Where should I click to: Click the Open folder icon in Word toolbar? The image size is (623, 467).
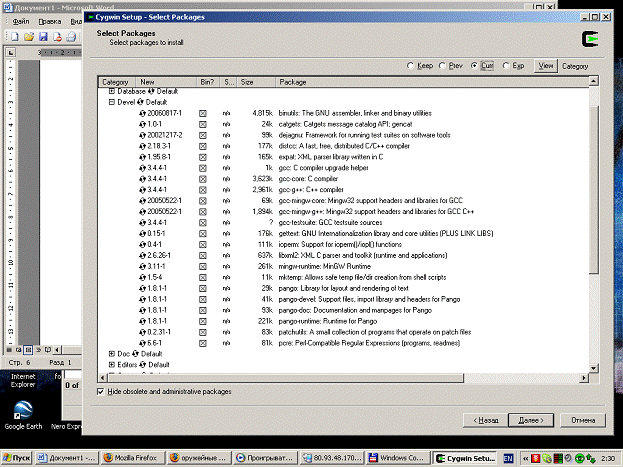(29, 37)
